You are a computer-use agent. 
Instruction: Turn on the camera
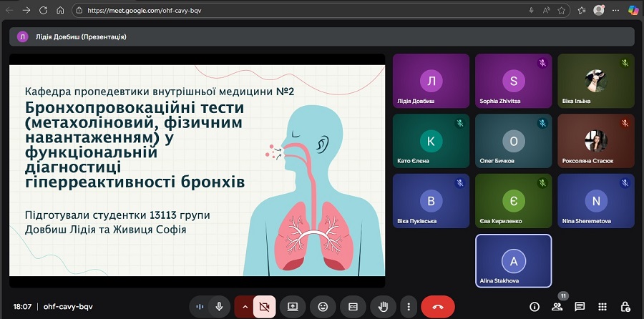tap(263, 306)
